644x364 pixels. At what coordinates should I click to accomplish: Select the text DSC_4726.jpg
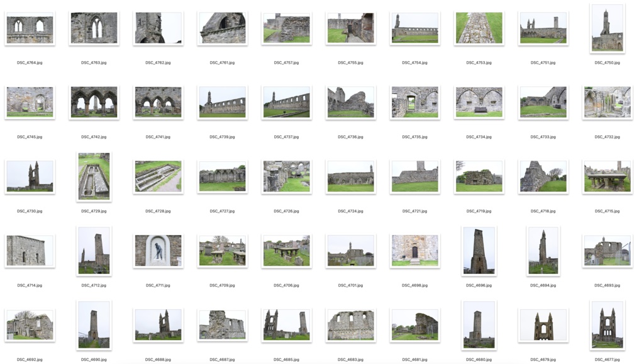point(286,212)
